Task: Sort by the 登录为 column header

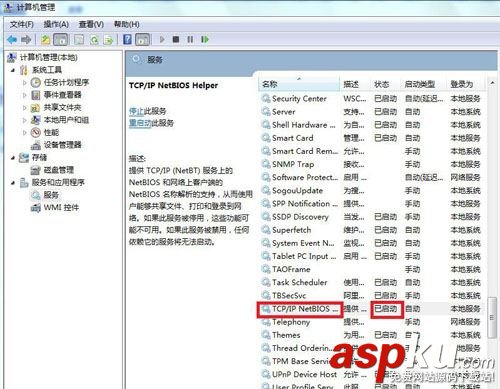Action: point(466,84)
